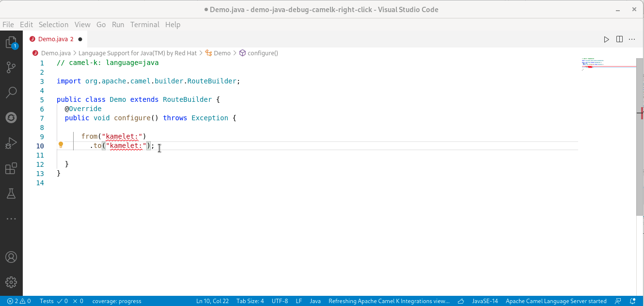This screenshot has width=644, height=306.
Task: Select the Demo.java editor tab
Action: tap(53, 39)
